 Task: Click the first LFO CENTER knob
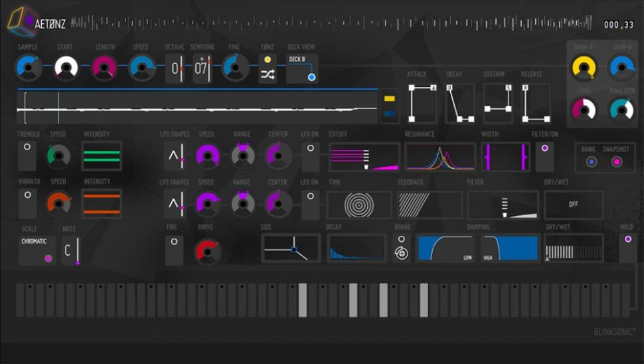[x=278, y=155]
